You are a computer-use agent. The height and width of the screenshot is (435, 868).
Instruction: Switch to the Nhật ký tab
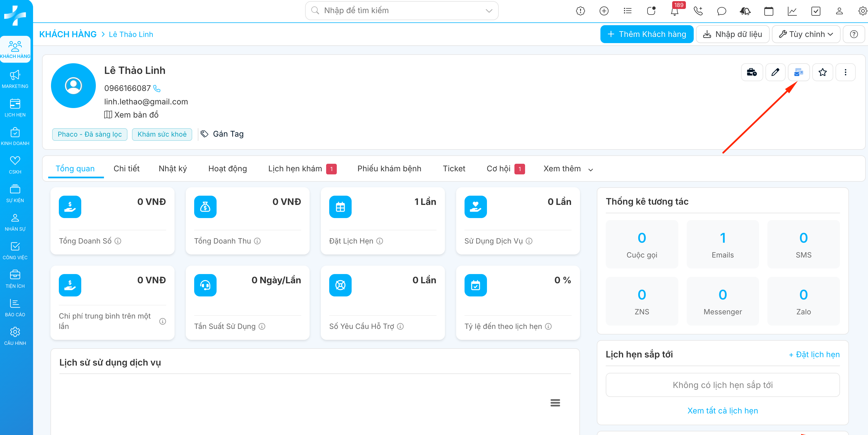tap(173, 169)
